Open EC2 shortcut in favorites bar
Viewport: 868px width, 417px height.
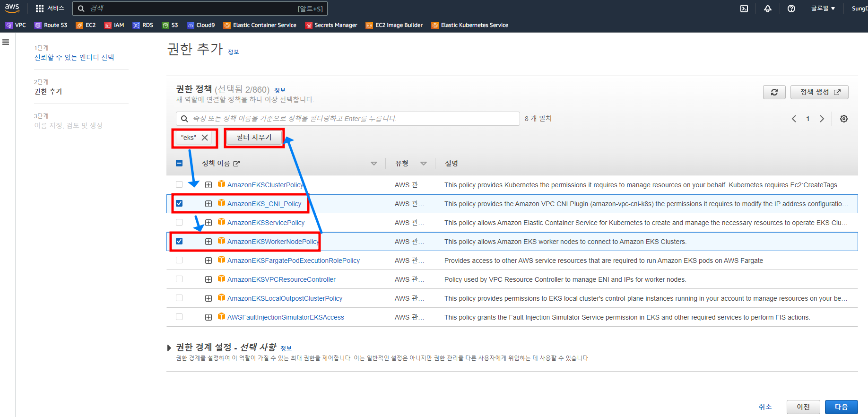point(86,25)
